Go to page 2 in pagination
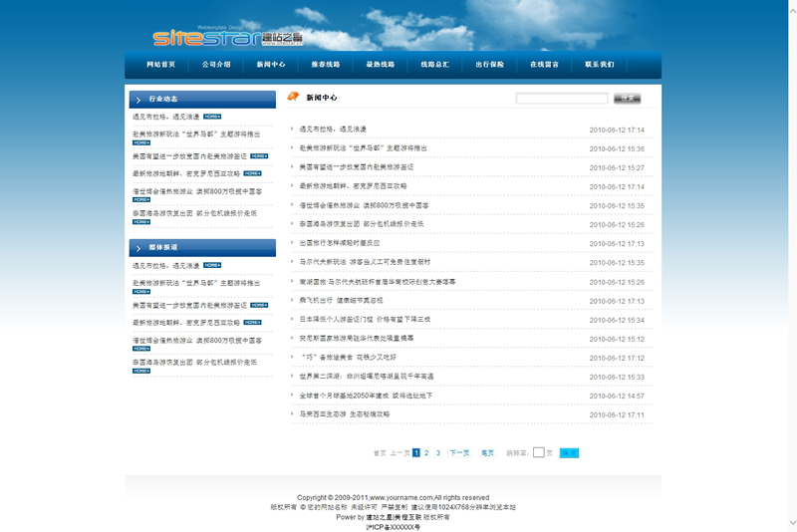Screen dimensions: 797x532 click(426, 452)
